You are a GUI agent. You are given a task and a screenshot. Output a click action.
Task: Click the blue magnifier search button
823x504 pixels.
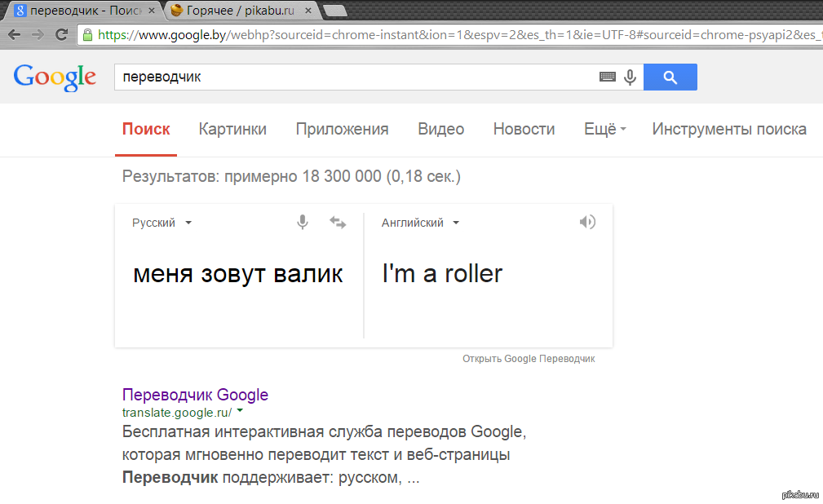pyautogui.click(x=670, y=77)
